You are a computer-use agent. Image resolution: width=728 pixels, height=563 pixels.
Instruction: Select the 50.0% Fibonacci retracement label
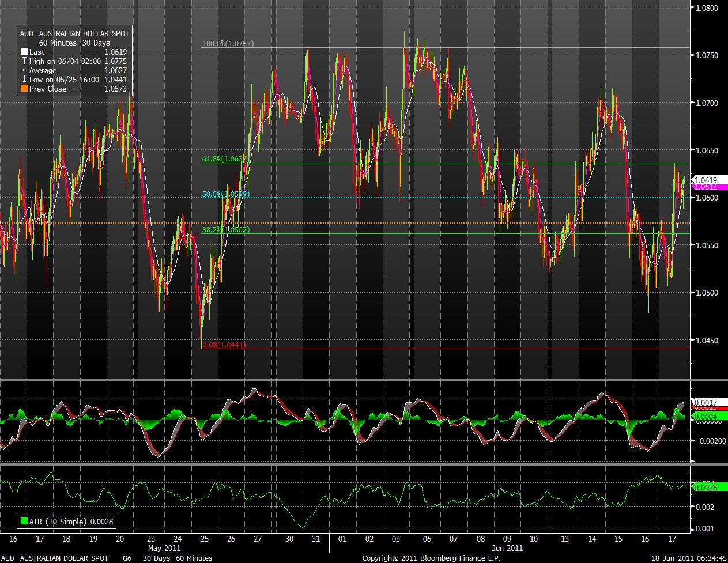(x=225, y=194)
